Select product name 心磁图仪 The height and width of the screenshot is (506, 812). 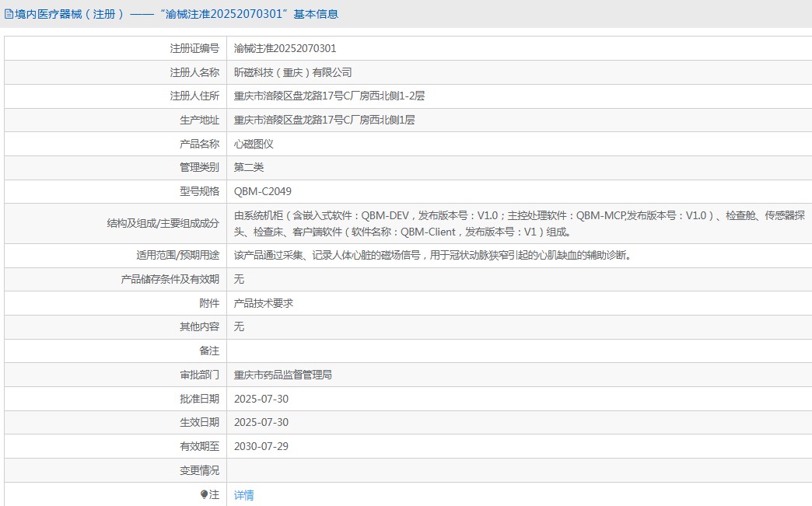(x=254, y=144)
